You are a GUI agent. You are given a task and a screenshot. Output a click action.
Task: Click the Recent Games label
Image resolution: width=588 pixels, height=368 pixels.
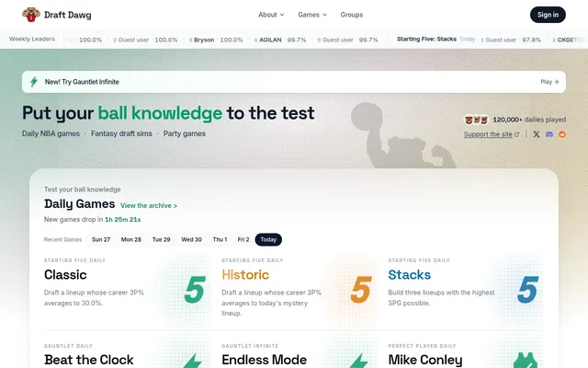coord(62,239)
